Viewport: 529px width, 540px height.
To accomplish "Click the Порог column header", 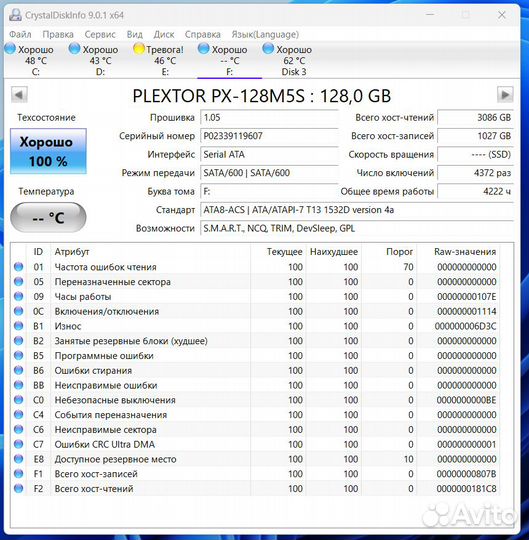I will tap(389, 252).
